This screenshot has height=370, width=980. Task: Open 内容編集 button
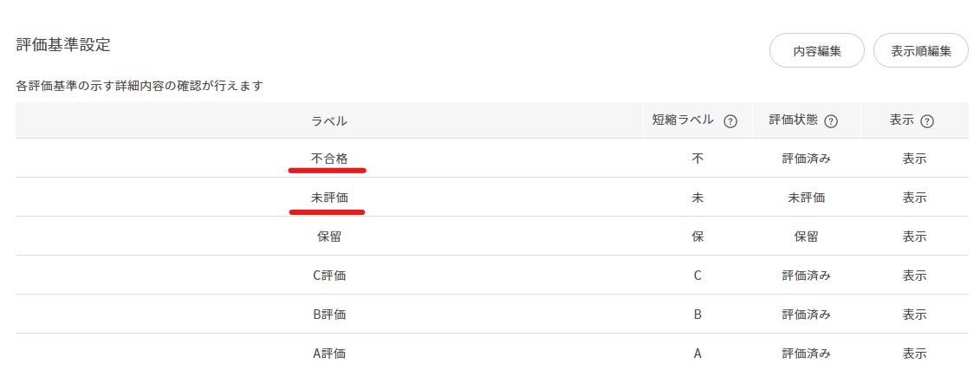pos(817,50)
